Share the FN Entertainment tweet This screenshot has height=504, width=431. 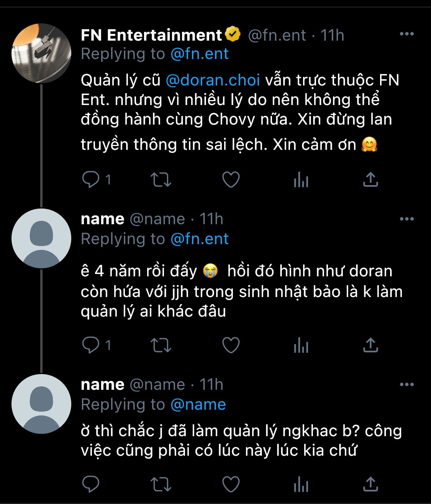click(x=370, y=179)
